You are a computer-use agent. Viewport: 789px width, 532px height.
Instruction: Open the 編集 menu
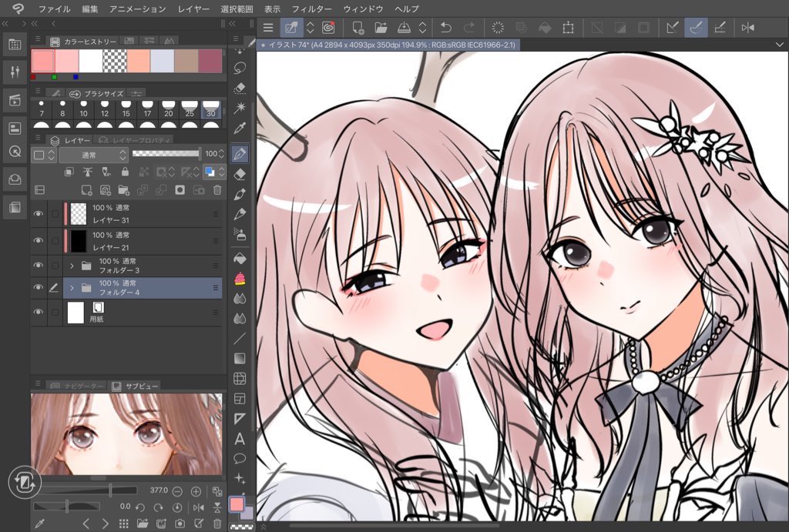click(x=89, y=9)
